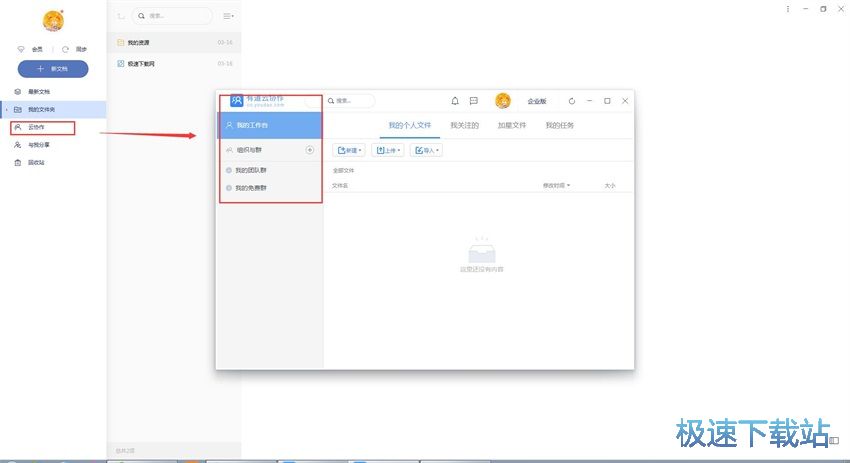Click the 有道云协作 logo icon
The image size is (850, 463).
click(236, 101)
